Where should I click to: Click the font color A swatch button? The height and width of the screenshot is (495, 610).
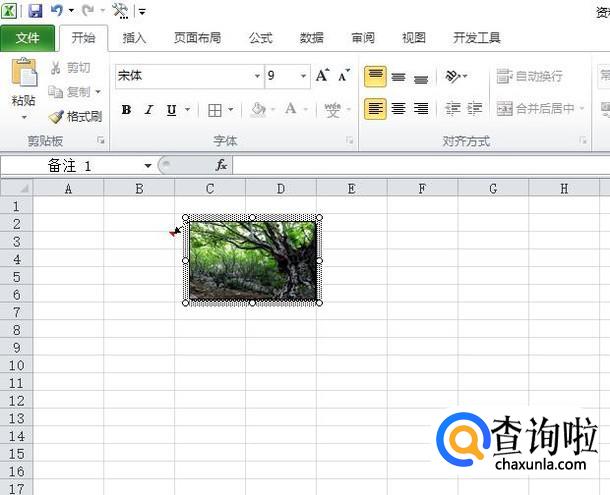click(291, 110)
